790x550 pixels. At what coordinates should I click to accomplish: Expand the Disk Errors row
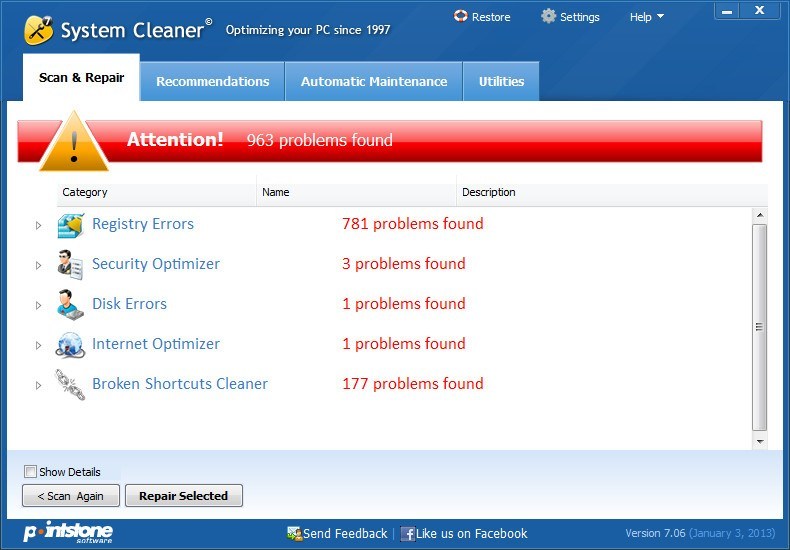(x=38, y=305)
